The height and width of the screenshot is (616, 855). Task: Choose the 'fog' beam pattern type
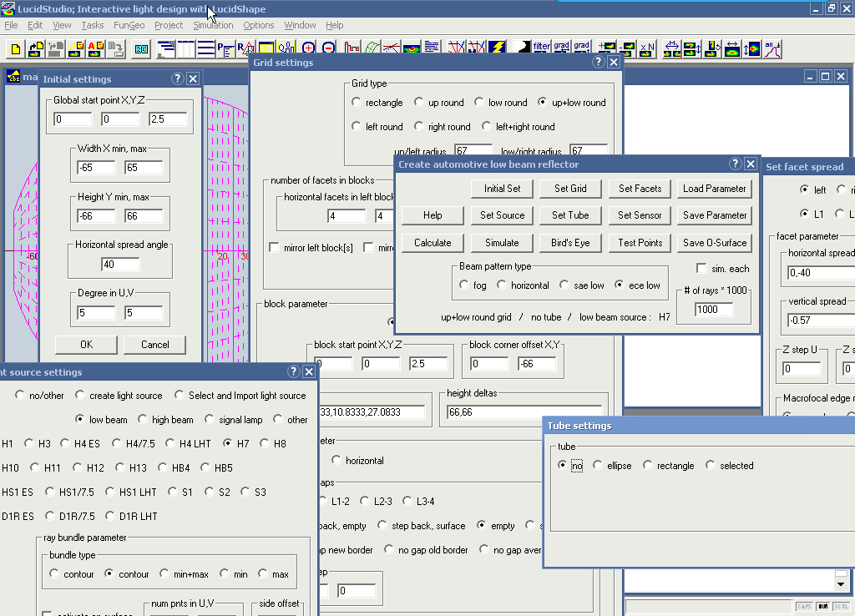pos(463,285)
